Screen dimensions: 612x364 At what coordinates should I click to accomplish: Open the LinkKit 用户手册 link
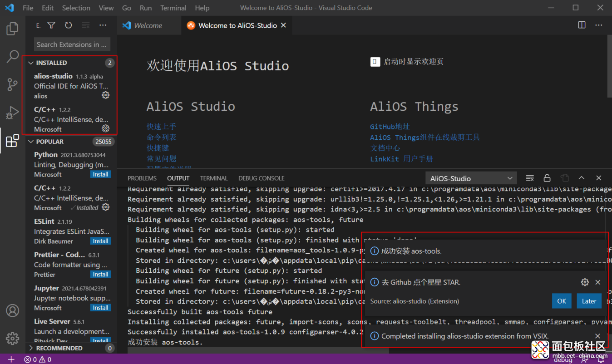coord(401,159)
